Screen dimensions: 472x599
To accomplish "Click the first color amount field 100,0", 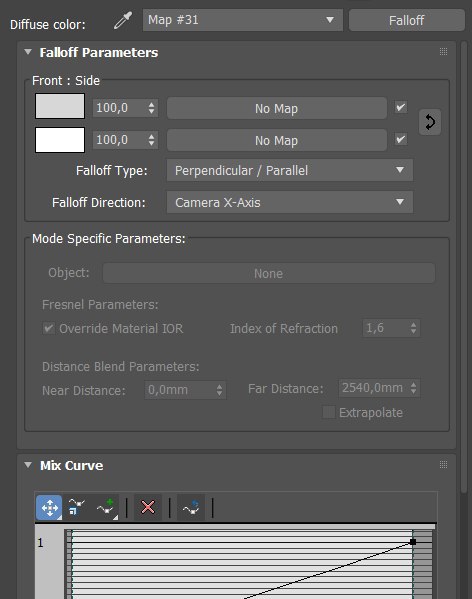I will 120,108.
